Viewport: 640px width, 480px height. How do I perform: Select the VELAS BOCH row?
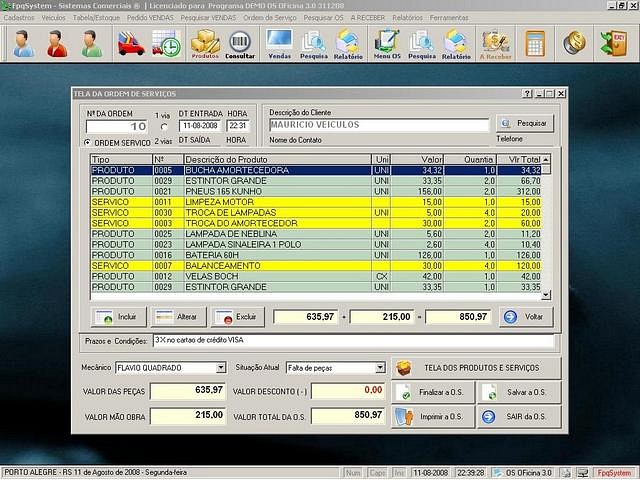point(316,276)
